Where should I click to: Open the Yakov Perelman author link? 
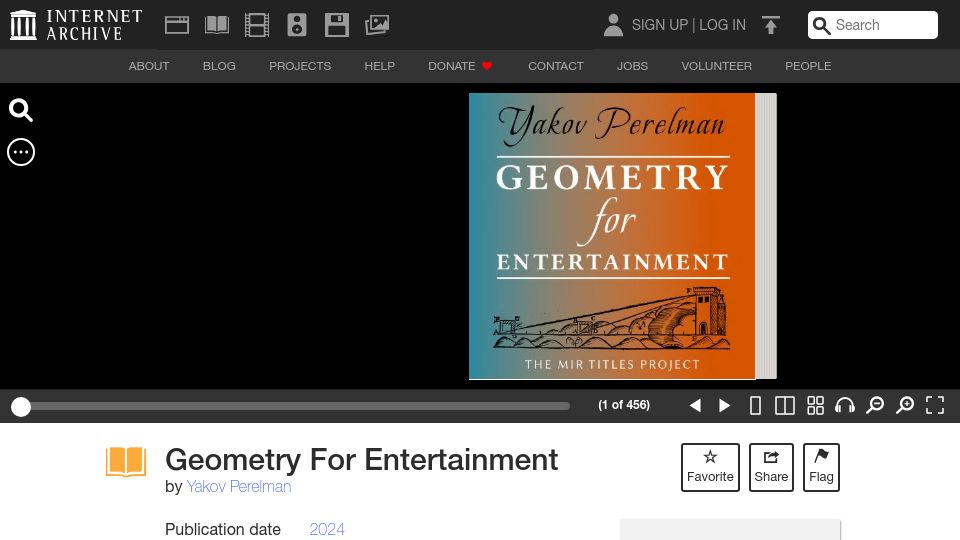[239, 487]
